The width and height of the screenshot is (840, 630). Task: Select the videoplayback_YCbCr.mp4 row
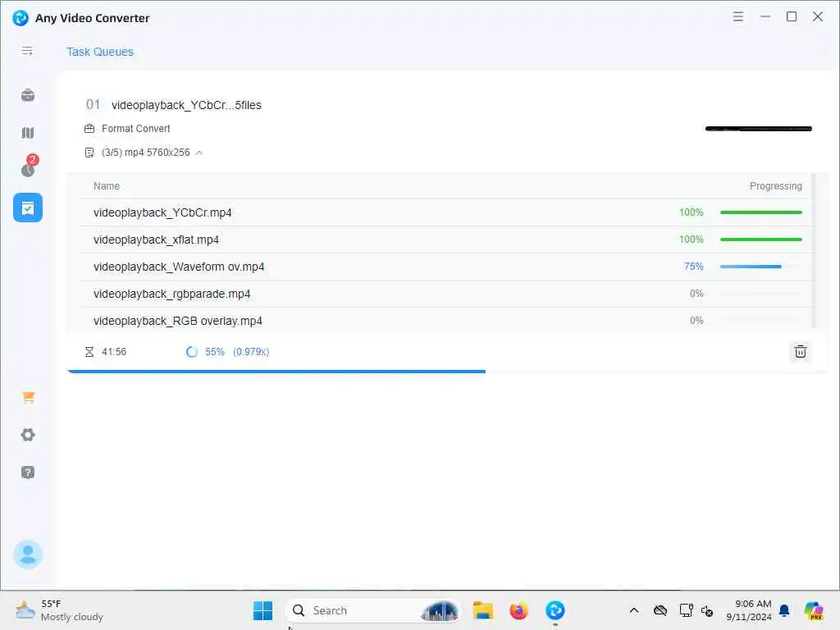coord(445,212)
